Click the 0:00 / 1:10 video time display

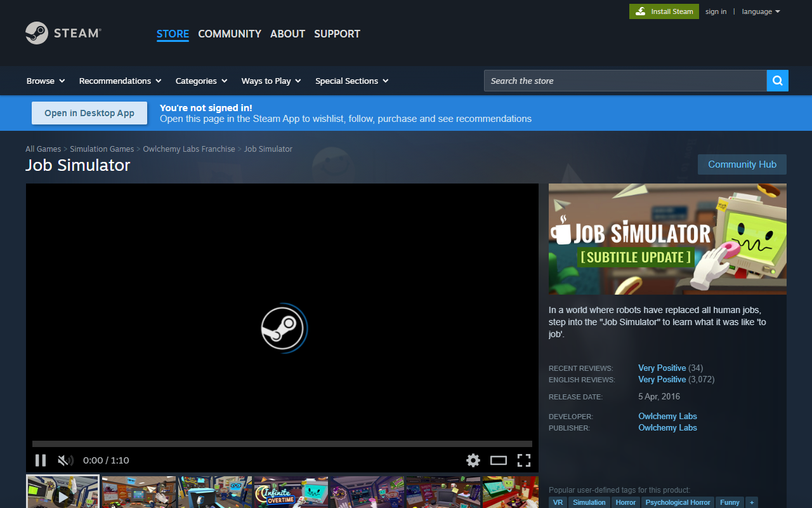pyautogui.click(x=106, y=460)
